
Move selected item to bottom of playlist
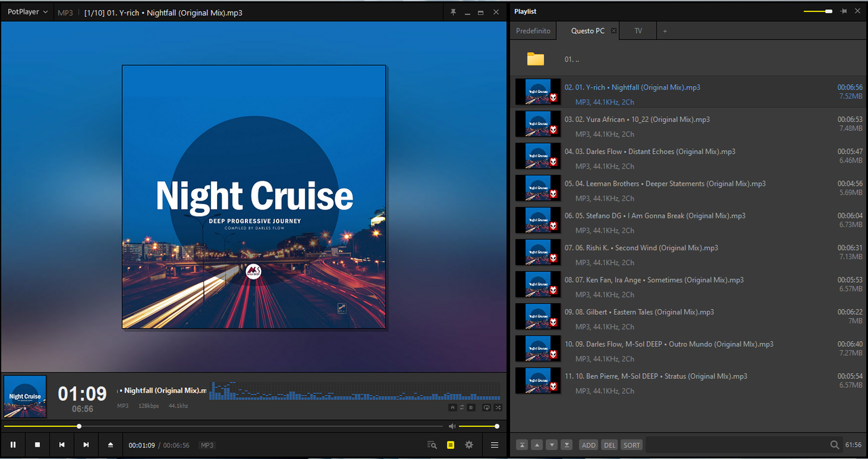pyautogui.click(x=567, y=445)
